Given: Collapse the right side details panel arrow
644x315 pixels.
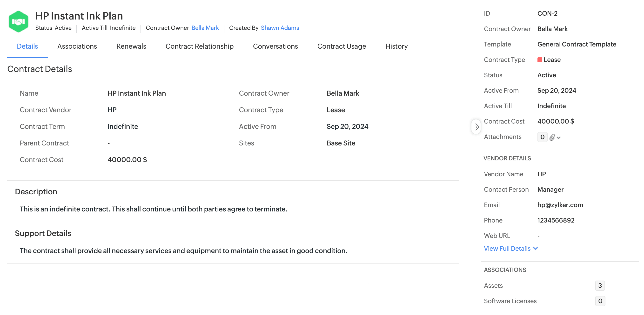Looking at the screenshot, I should [x=476, y=127].
